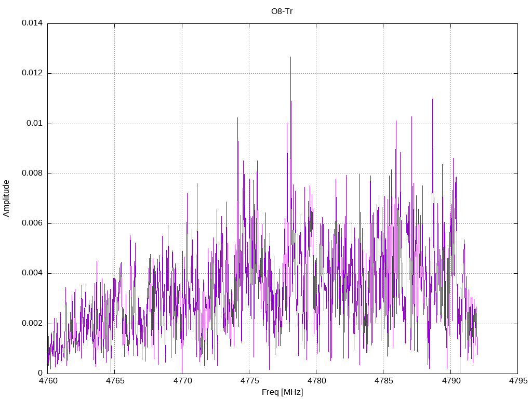Select the 0.002 y-axis tick label

32,323
